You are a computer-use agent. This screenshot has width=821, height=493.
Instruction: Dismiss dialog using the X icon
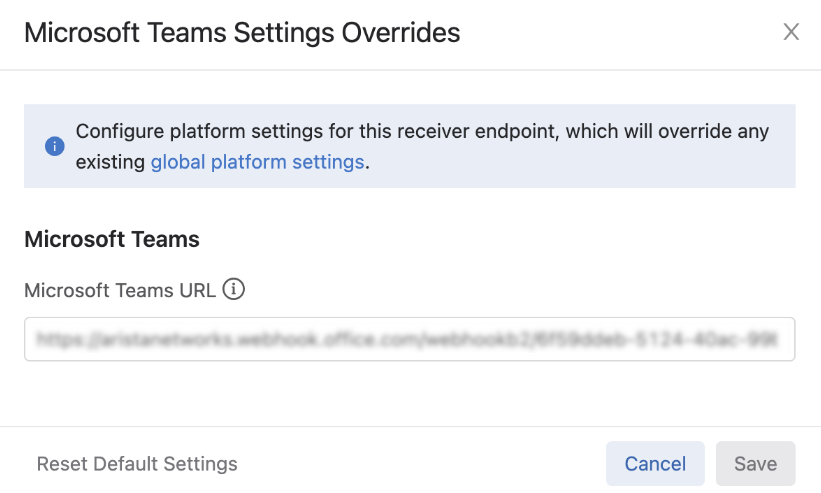791,31
